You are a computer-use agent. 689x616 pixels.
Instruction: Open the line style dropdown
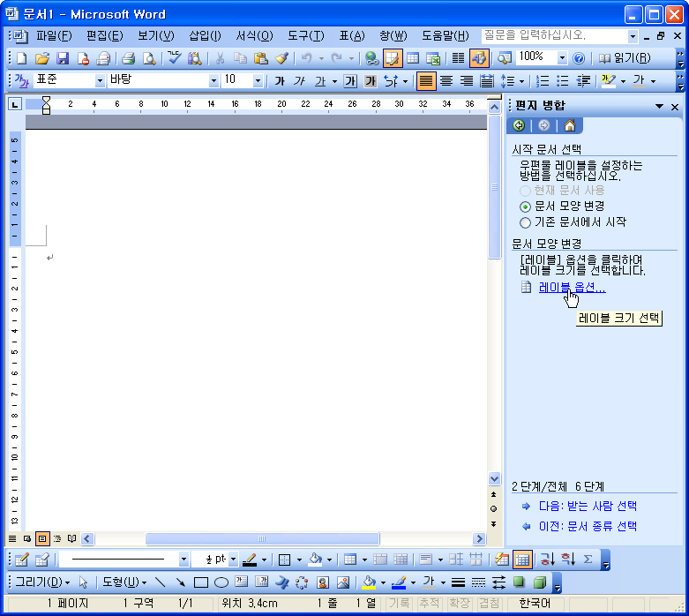coord(183,560)
